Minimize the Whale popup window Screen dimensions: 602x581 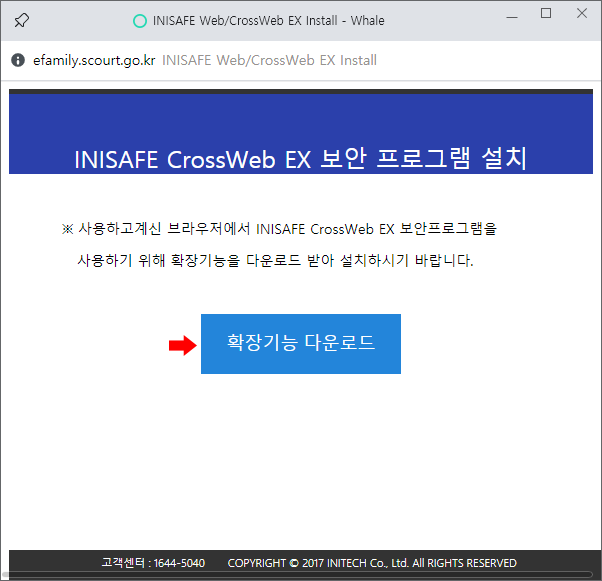click(512, 17)
